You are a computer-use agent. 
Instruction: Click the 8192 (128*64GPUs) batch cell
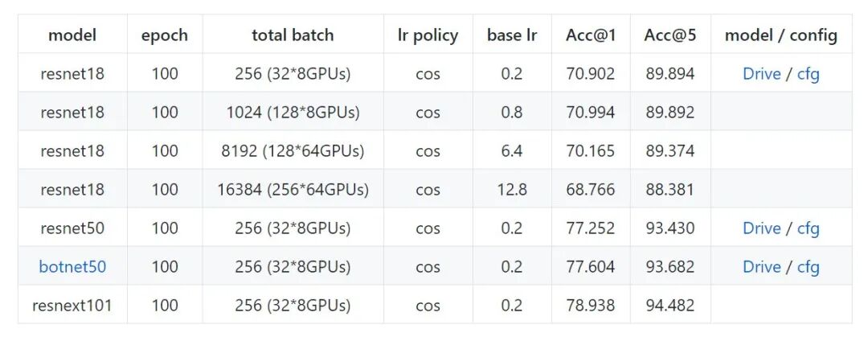click(293, 151)
